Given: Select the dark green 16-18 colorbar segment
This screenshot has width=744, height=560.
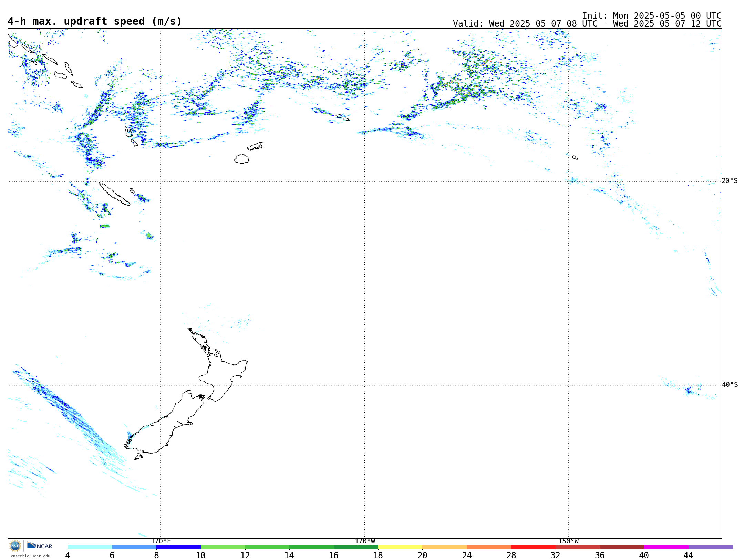Looking at the screenshot, I should click(x=356, y=547).
